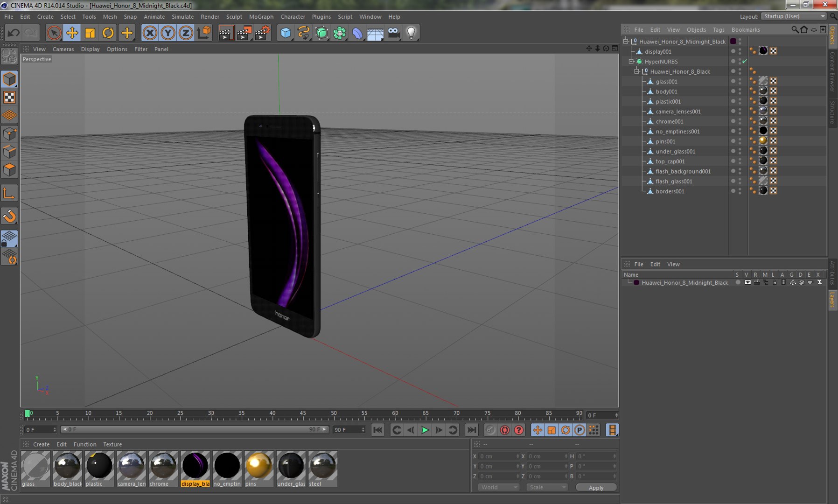This screenshot has width=838, height=504.
Task: Open the viewport Cameras menu
Action: (63, 49)
